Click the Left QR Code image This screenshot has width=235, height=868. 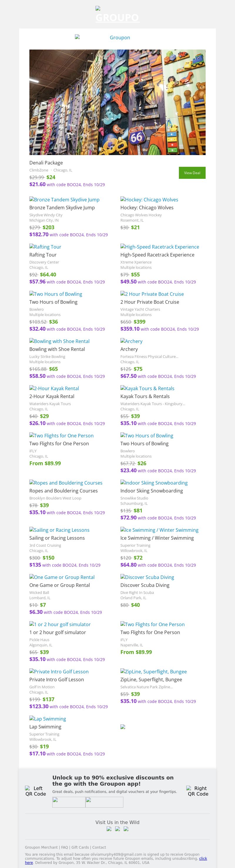[36, 791]
